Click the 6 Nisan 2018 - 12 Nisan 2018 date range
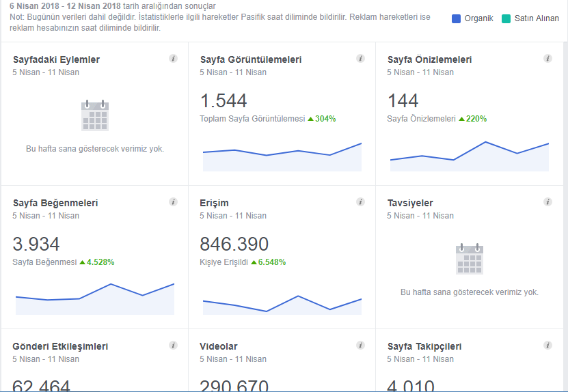The width and height of the screenshot is (568, 392). [x=65, y=6]
